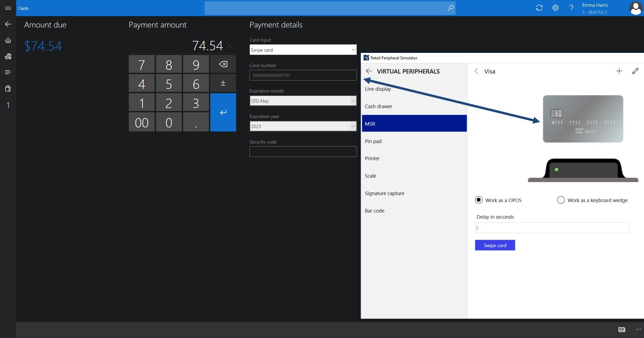Click the plus/minus key on numpad
644x338 pixels.
(x=223, y=83)
